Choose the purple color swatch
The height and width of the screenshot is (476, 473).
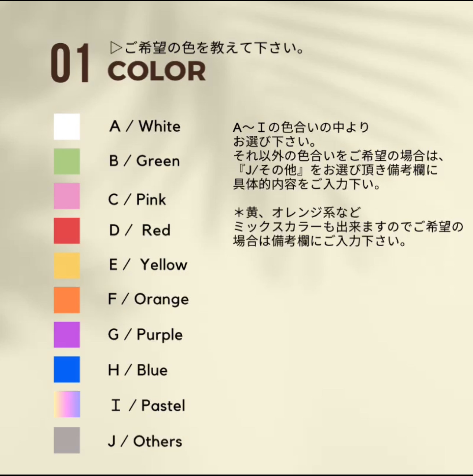click(67, 335)
